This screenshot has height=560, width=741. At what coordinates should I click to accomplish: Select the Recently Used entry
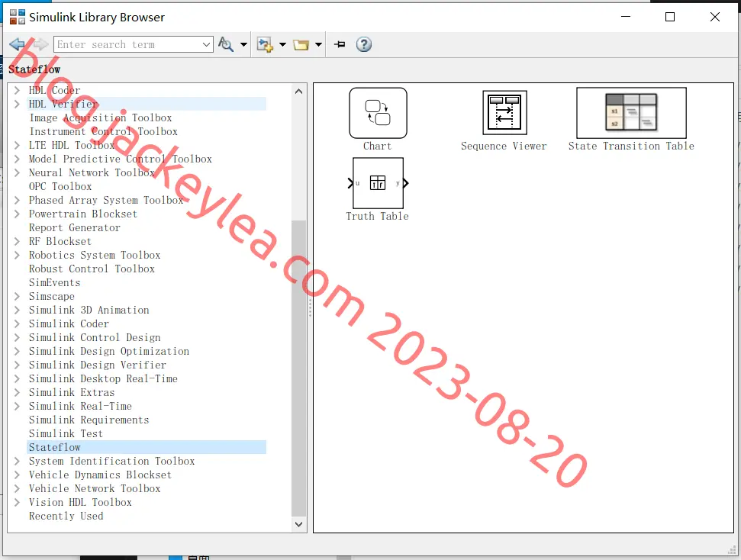click(66, 516)
